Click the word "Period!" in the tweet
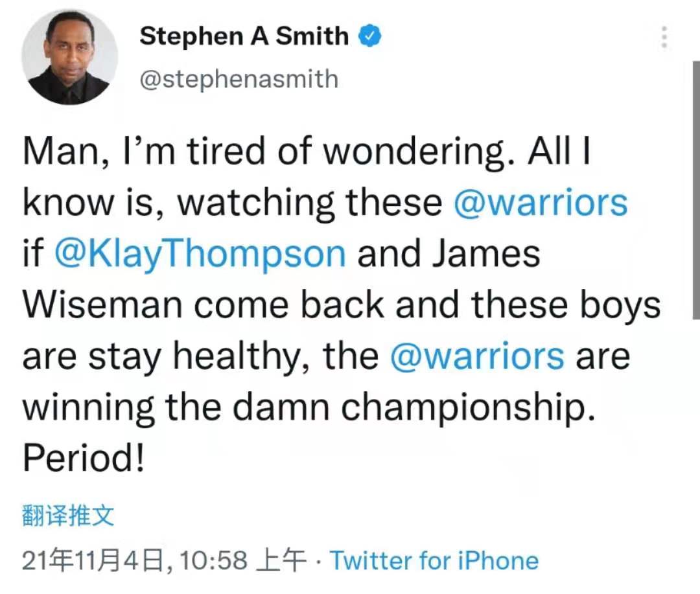This screenshot has width=700, height=594. [x=84, y=458]
